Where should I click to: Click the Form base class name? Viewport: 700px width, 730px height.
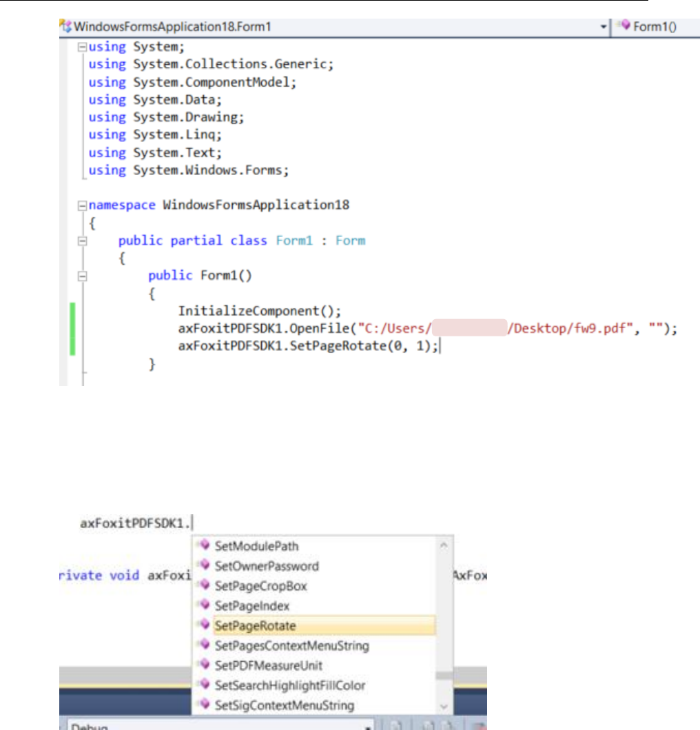351,241
